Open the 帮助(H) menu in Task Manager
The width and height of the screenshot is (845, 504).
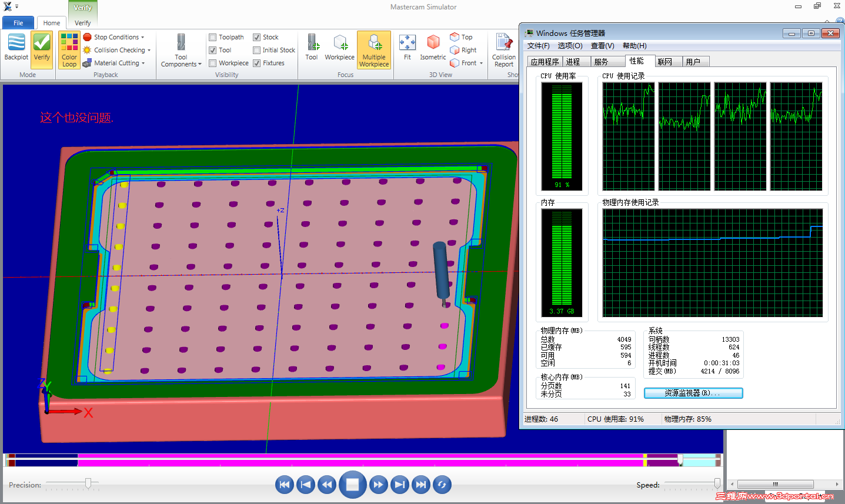tap(634, 46)
